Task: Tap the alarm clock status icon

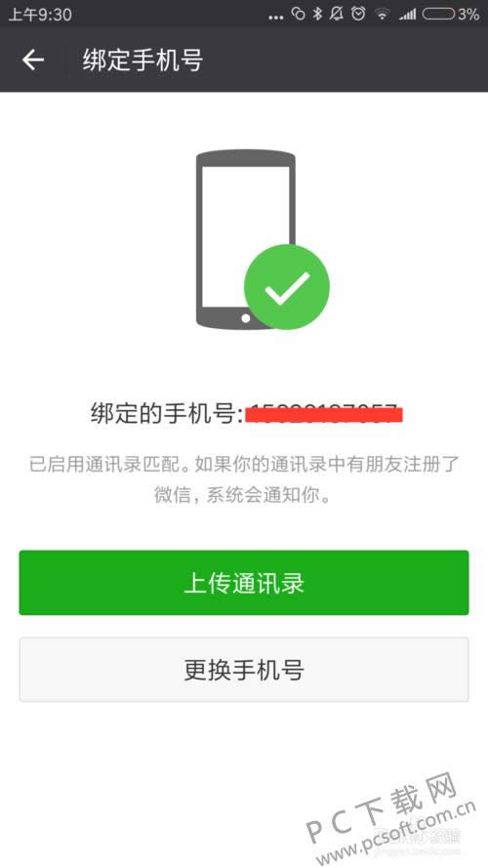Action: click(358, 14)
